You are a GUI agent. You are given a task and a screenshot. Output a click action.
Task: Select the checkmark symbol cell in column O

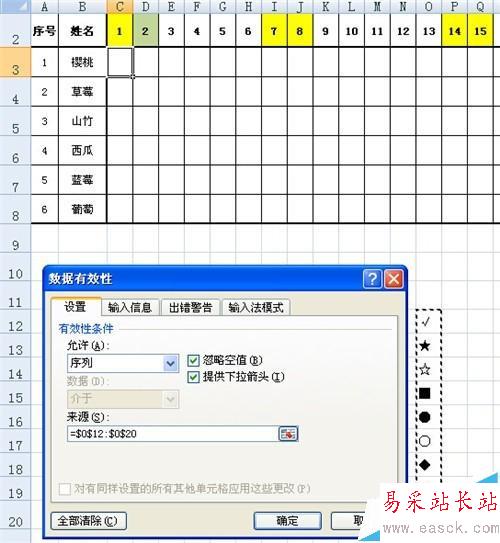[428, 322]
